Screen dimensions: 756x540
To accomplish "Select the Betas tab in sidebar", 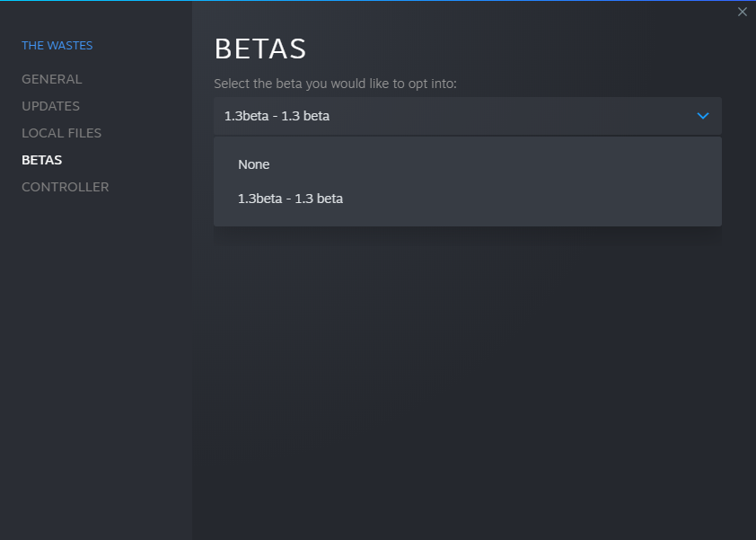I will click(41, 160).
